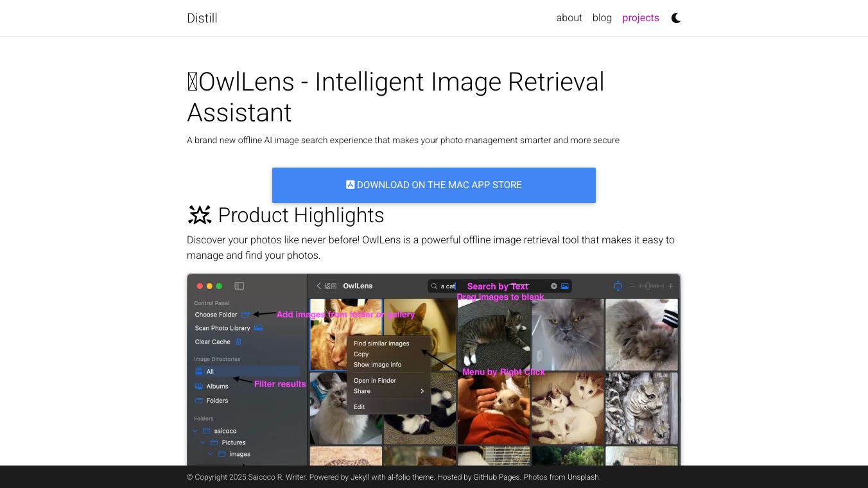Clear the search with the x icon
Image resolution: width=868 pixels, height=488 pixels.
pos(554,286)
